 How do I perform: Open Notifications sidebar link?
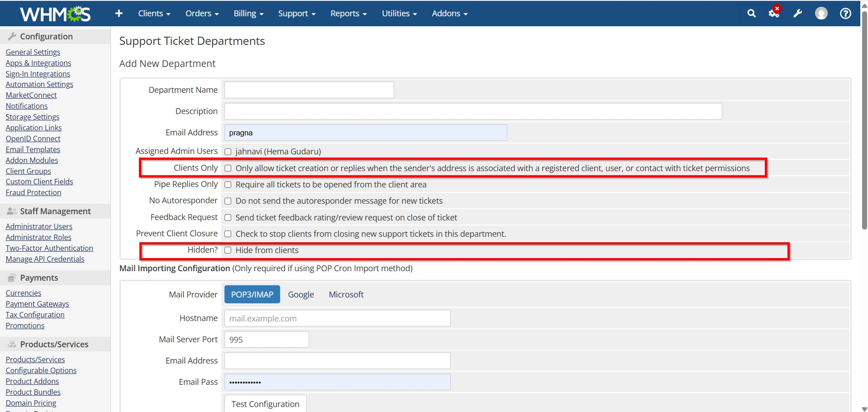click(x=27, y=106)
